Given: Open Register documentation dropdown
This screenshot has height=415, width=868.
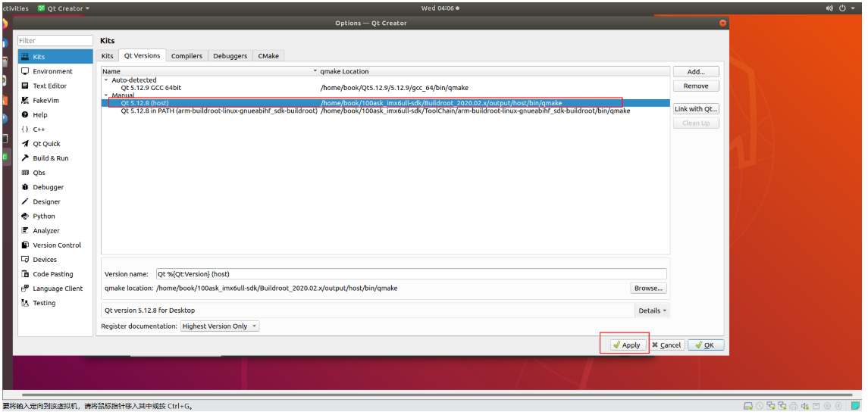Looking at the screenshot, I should tap(220, 326).
